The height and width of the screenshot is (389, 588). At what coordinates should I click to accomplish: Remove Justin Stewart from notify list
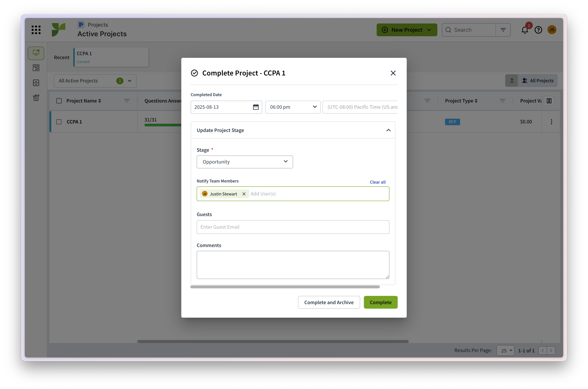(244, 194)
